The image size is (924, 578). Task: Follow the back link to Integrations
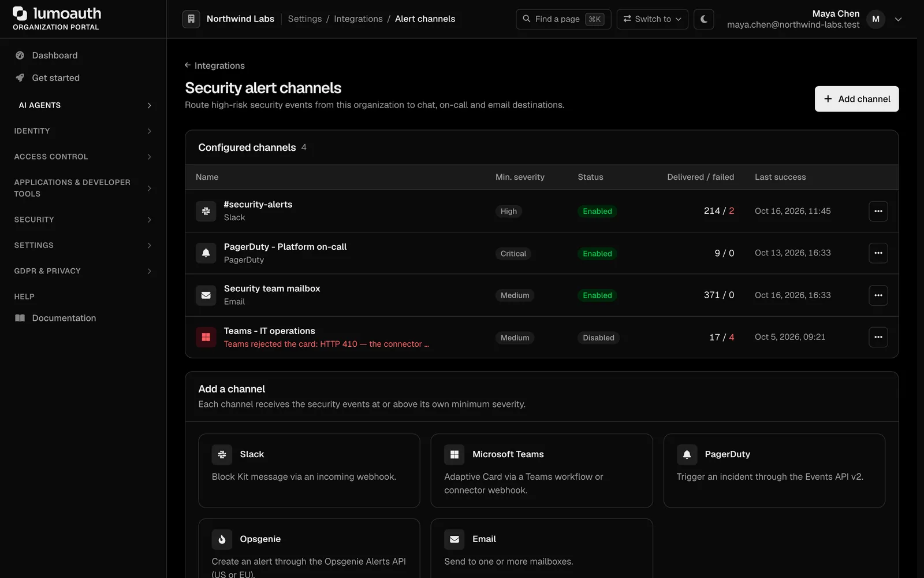pos(215,66)
